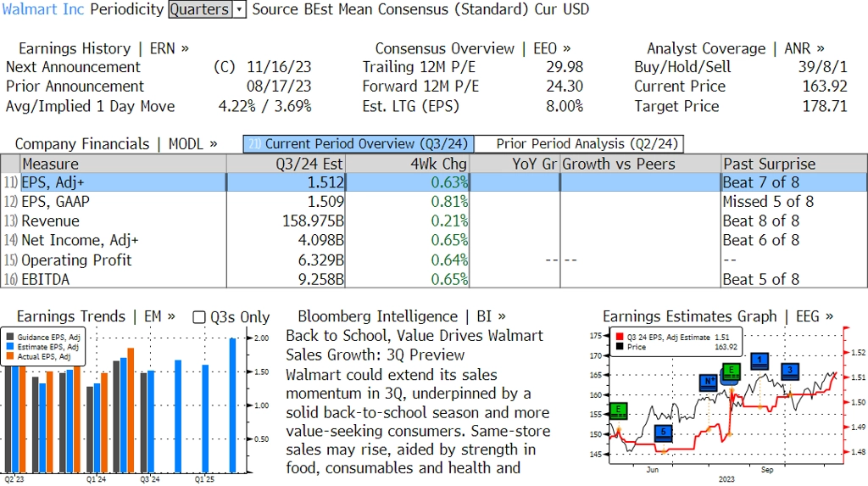Click Buy/Hold/Sell value '39/8/1'
868x486 pixels.
coord(822,67)
